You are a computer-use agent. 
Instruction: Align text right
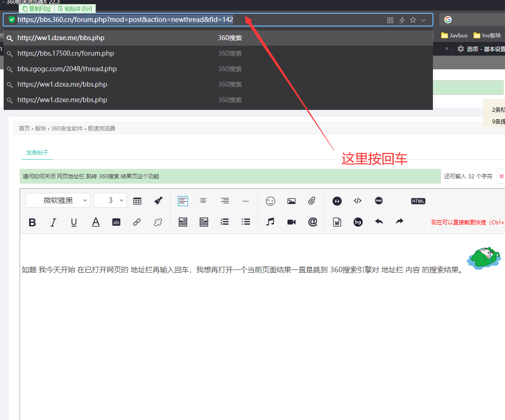point(225,201)
